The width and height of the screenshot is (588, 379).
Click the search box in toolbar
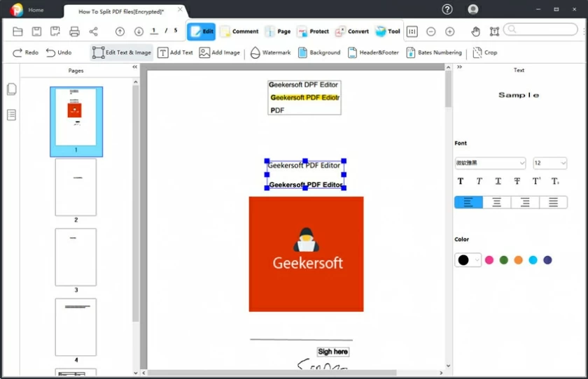tap(540, 29)
